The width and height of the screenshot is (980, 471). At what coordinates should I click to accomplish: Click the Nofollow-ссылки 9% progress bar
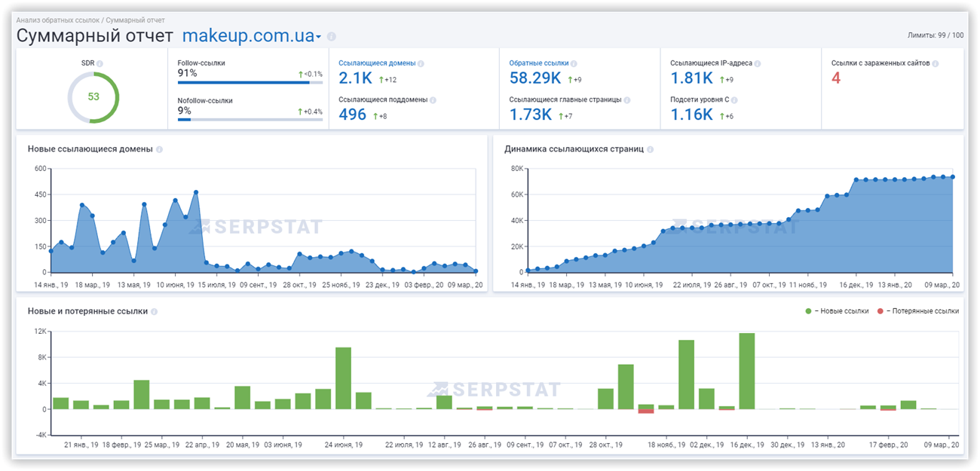coord(250,119)
